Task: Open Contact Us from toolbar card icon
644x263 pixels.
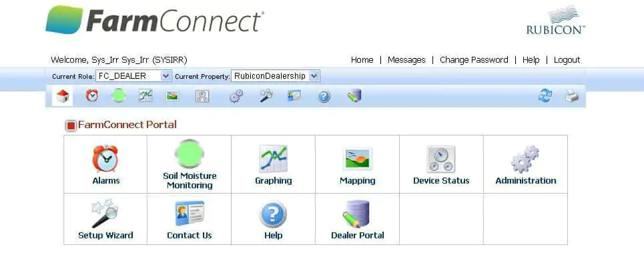Action: pyautogui.click(x=294, y=95)
